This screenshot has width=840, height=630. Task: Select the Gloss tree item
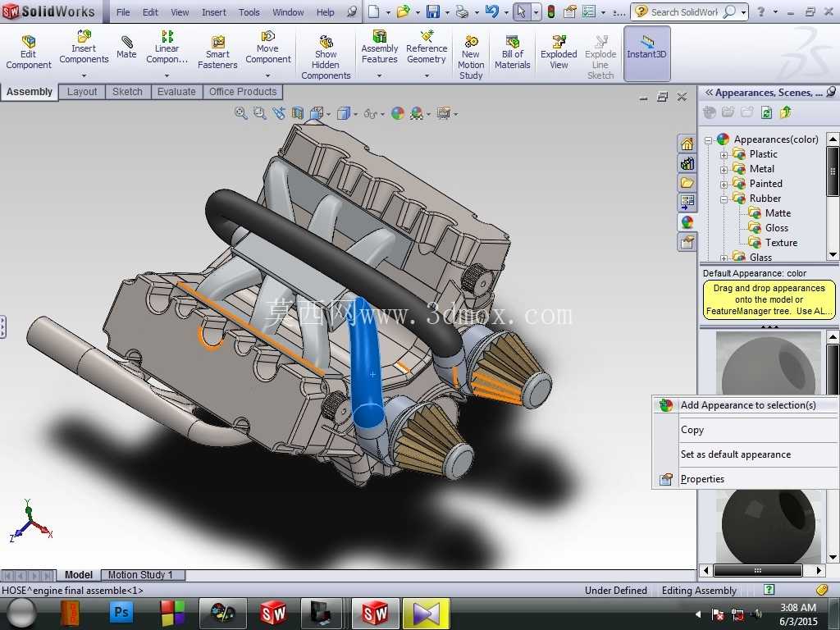click(776, 228)
